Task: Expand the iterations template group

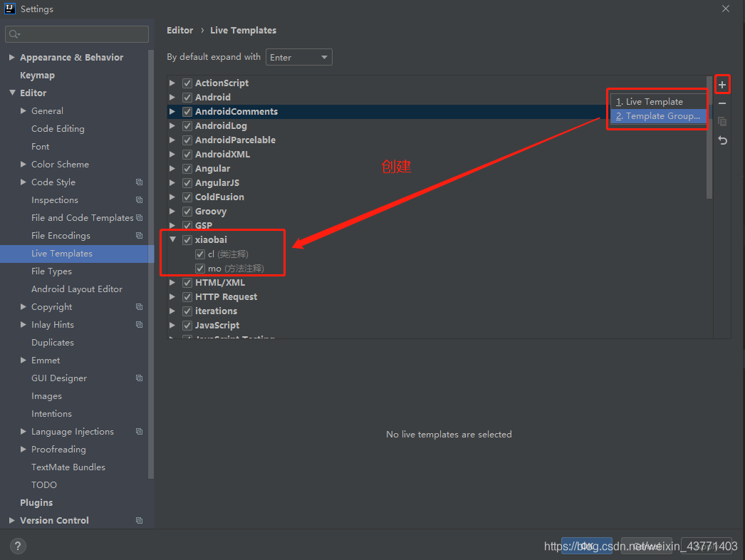Action: tap(172, 311)
